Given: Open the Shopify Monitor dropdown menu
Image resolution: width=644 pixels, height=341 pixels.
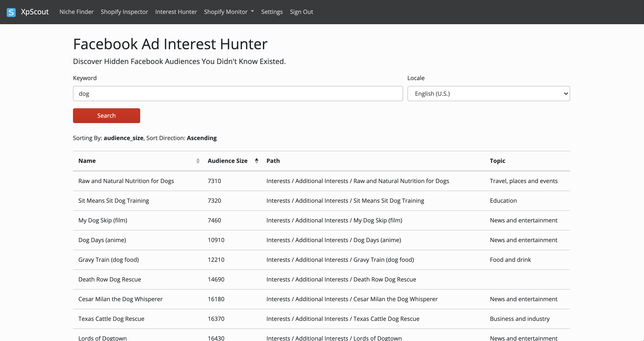Looking at the screenshot, I should coord(229,12).
